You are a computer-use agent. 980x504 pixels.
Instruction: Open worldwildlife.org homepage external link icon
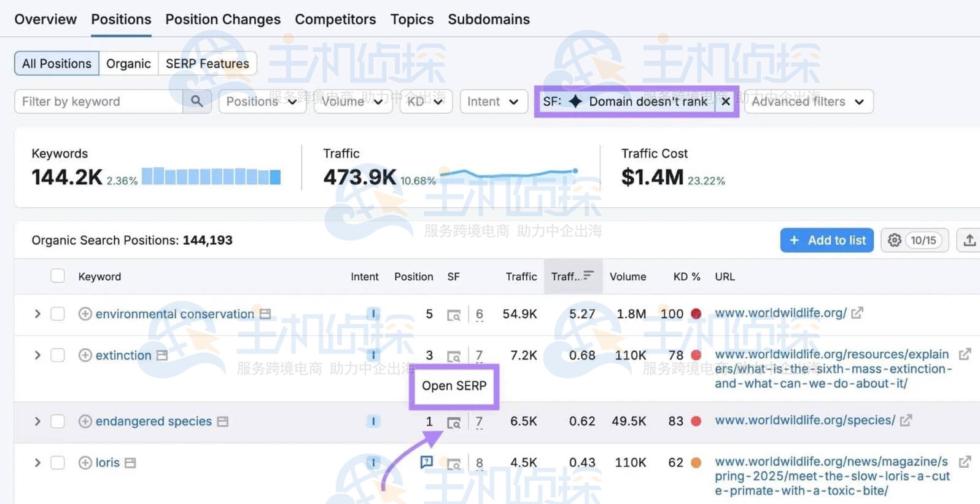click(857, 313)
